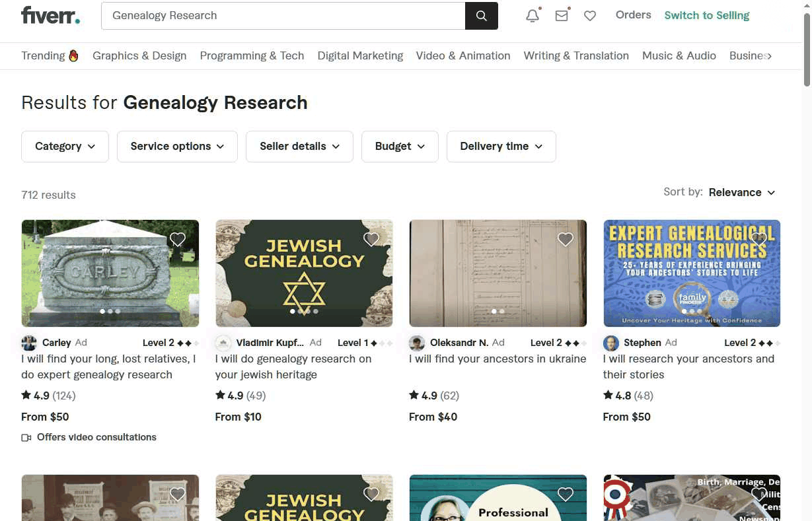Viewport: 812px width, 521px height.
Task: Open Carley gravestone gig thumbnail
Action: 110,273
